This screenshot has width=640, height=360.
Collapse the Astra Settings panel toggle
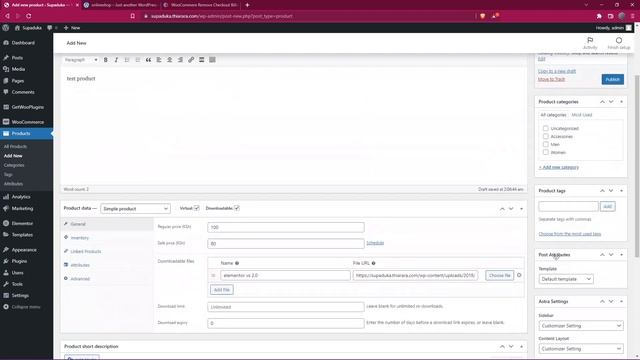pyautogui.click(x=622, y=301)
